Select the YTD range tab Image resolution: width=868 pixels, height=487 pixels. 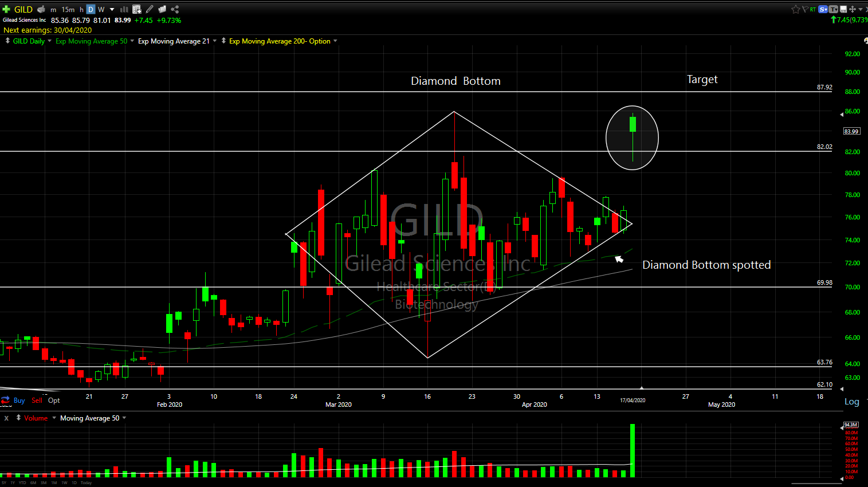tap(22, 482)
